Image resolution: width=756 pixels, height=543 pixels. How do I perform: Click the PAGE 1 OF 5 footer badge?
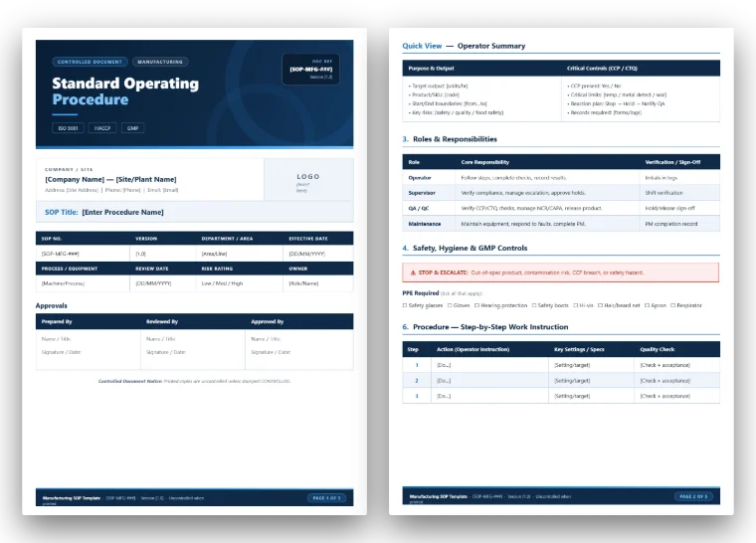point(326,498)
